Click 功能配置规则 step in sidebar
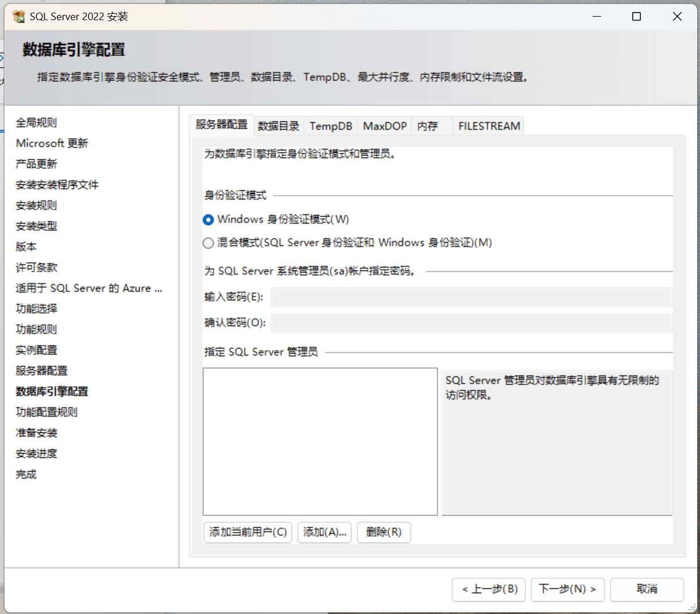 coord(47,412)
